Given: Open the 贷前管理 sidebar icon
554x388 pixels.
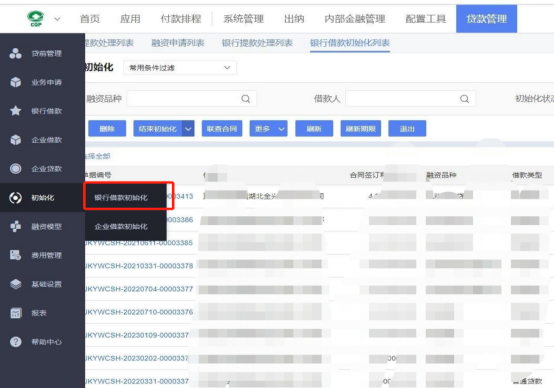Looking at the screenshot, I should coord(16,53).
